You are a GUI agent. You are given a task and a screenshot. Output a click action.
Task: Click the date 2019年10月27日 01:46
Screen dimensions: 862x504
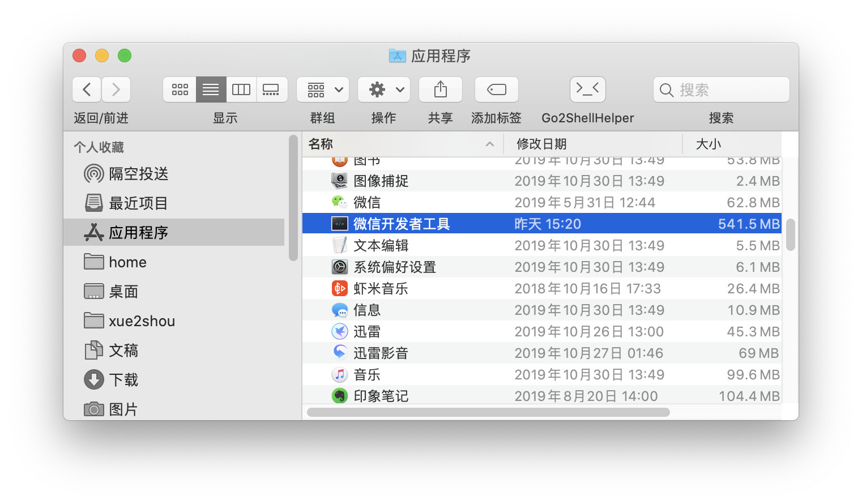tap(588, 353)
